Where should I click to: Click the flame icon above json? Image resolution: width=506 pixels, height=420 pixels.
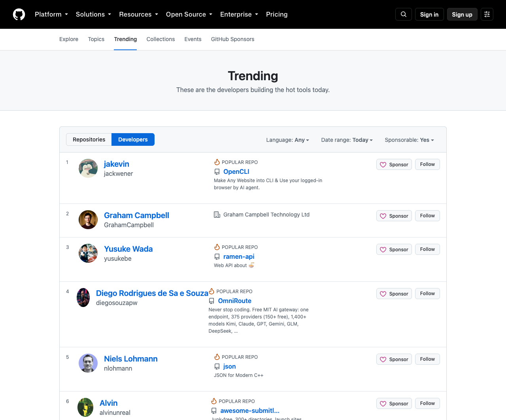tap(217, 357)
